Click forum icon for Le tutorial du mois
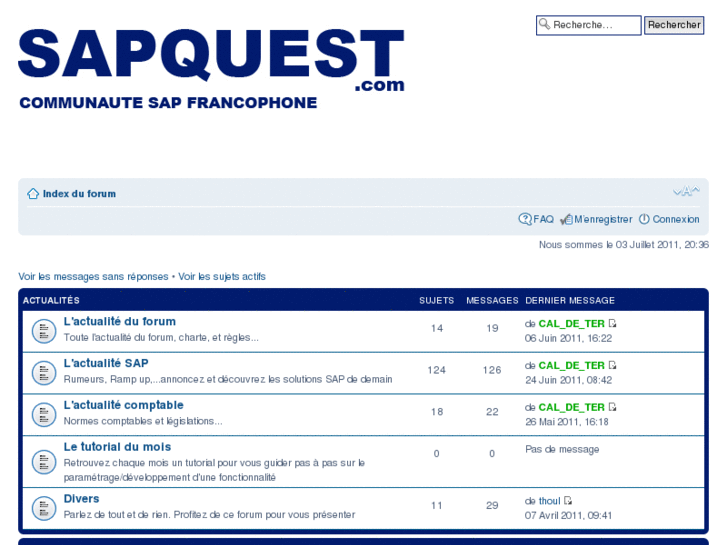Screen dimensions: 727x545 point(44,462)
